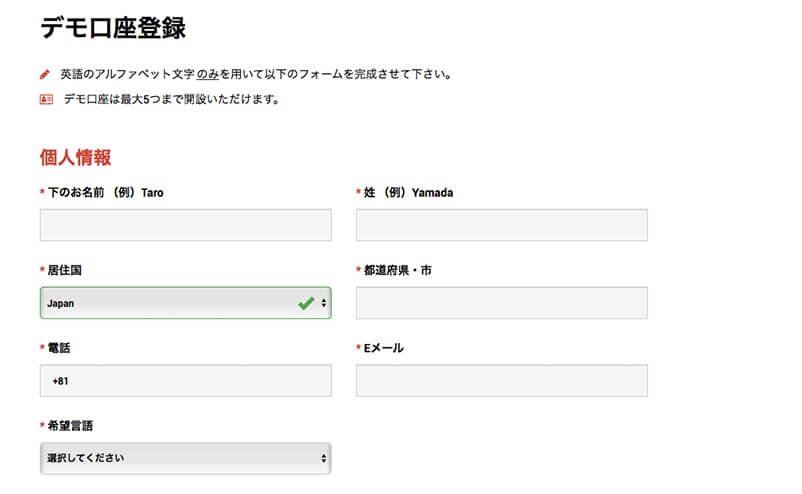The height and width of the screenshot is (494, 802).
Task: Click the 都道府県・市 label
Action: click(x=397, y=271)
